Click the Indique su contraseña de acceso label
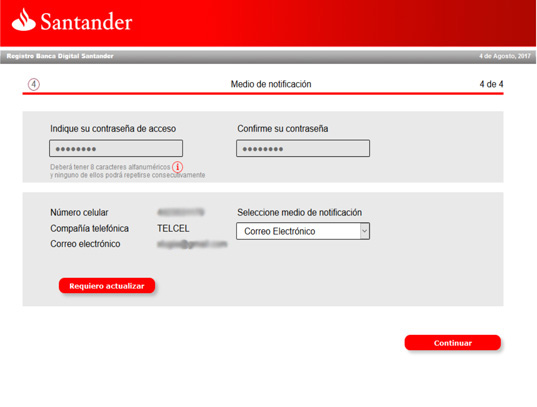 113,129
